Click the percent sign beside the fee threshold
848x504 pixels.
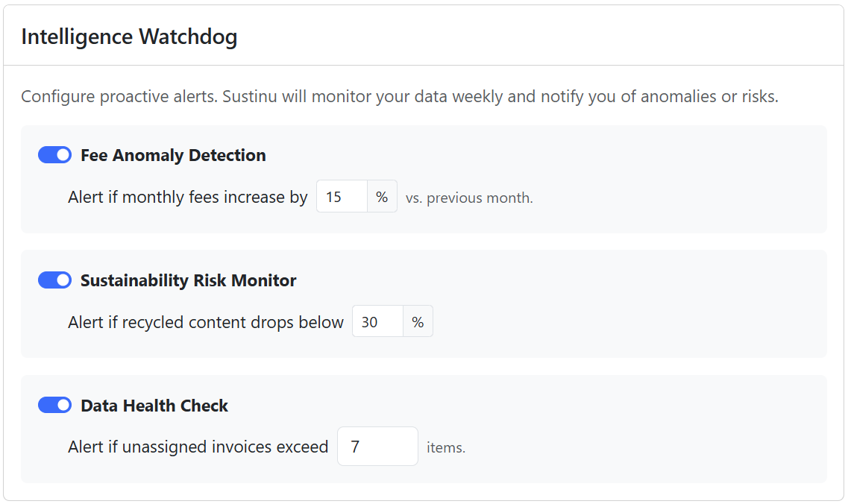coord(381,196)
